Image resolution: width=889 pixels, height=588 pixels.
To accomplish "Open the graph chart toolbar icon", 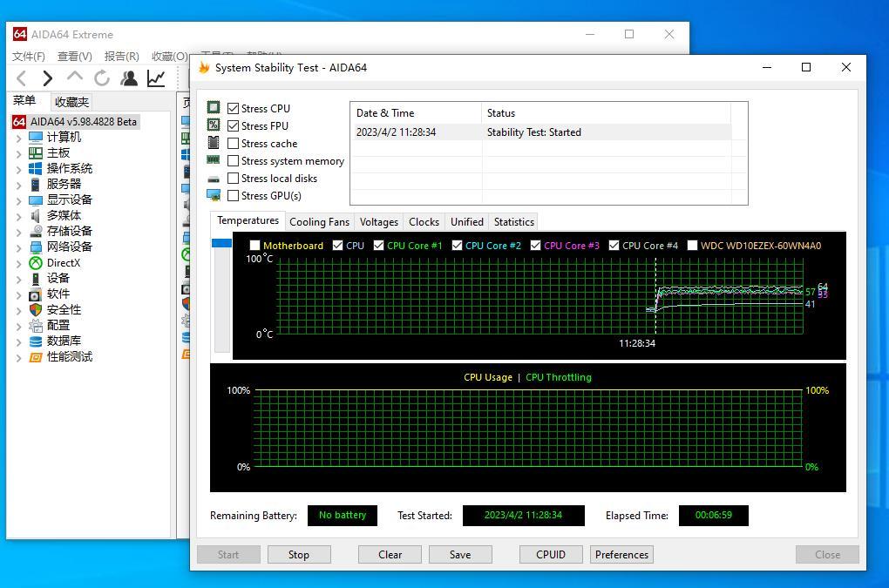I will [x=156, y=78].
